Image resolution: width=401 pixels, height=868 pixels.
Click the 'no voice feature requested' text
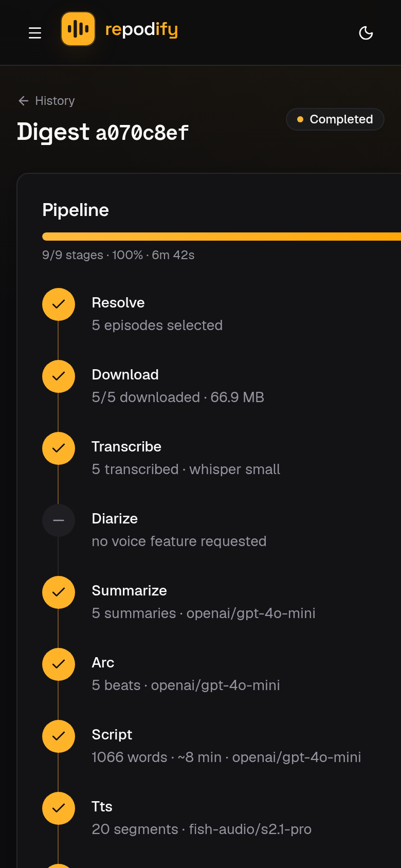[x=179, y=541]
